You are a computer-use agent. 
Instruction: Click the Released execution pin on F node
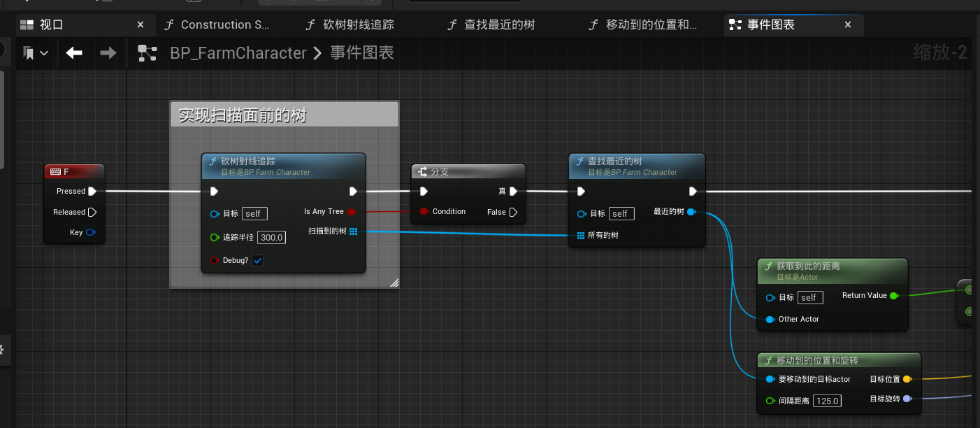[x=92, y=212]
